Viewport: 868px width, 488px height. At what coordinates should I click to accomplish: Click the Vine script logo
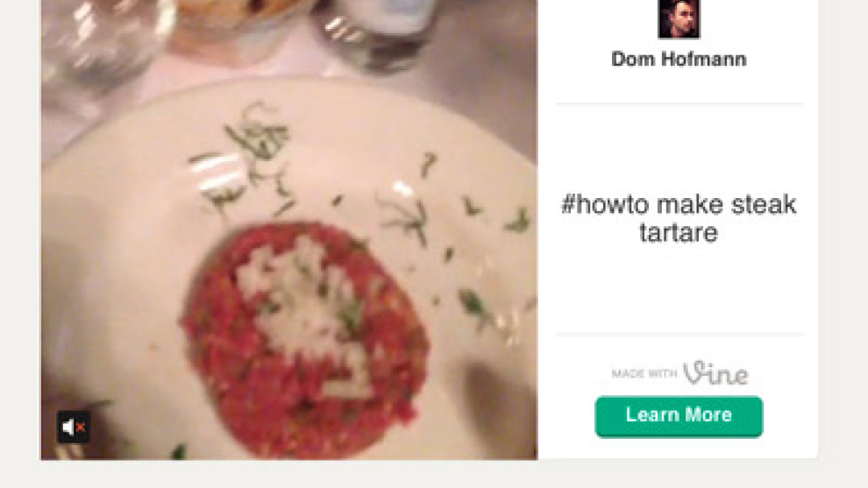[x=715, y=372]
